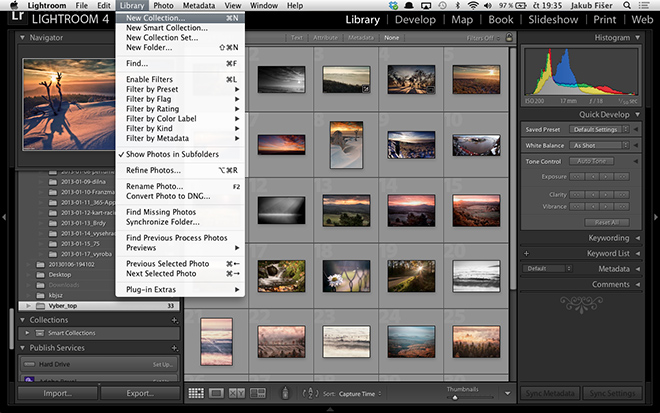Switch to Grid view in toolbar
660x413 pixels.
196,394
